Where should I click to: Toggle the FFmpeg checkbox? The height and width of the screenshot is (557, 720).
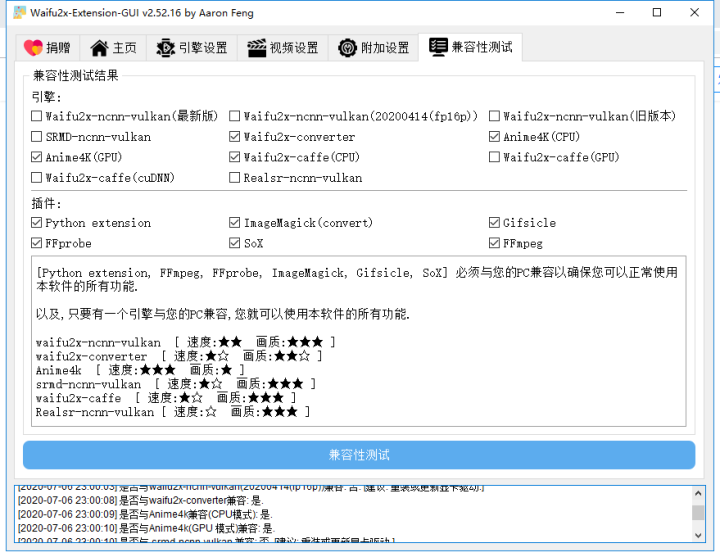coord(494,243)
